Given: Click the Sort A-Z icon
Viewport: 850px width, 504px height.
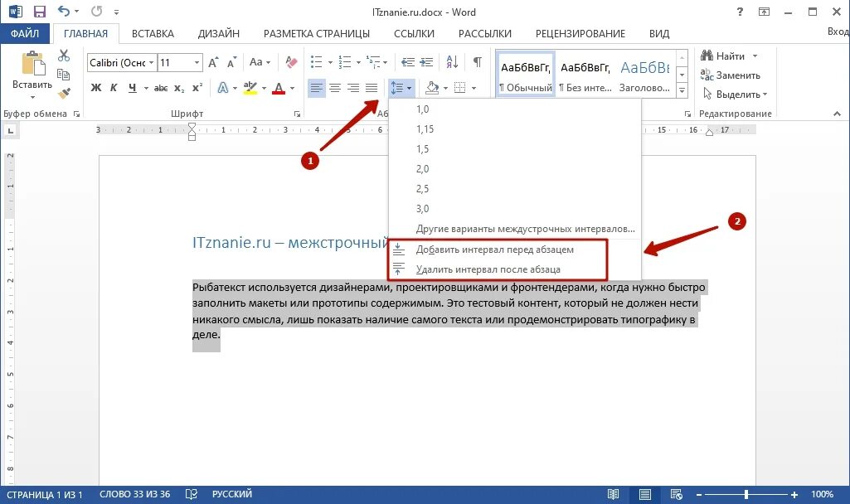Looking at the screenshot, I should [x=452, y=62].
